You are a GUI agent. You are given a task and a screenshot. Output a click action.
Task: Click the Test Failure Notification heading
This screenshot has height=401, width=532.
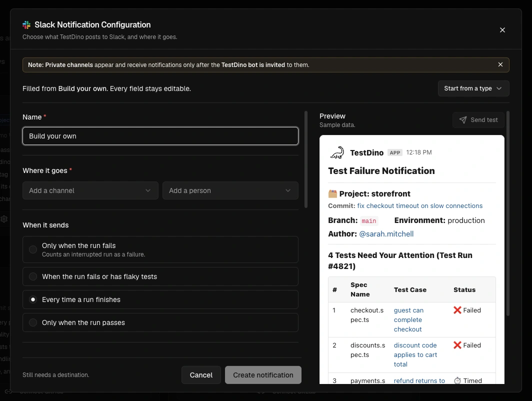point(381,170)
